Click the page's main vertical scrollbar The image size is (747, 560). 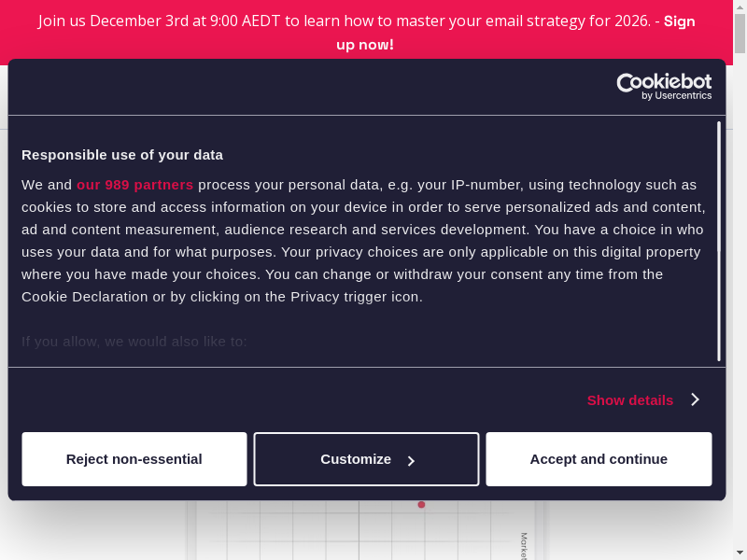coord(740,280)
